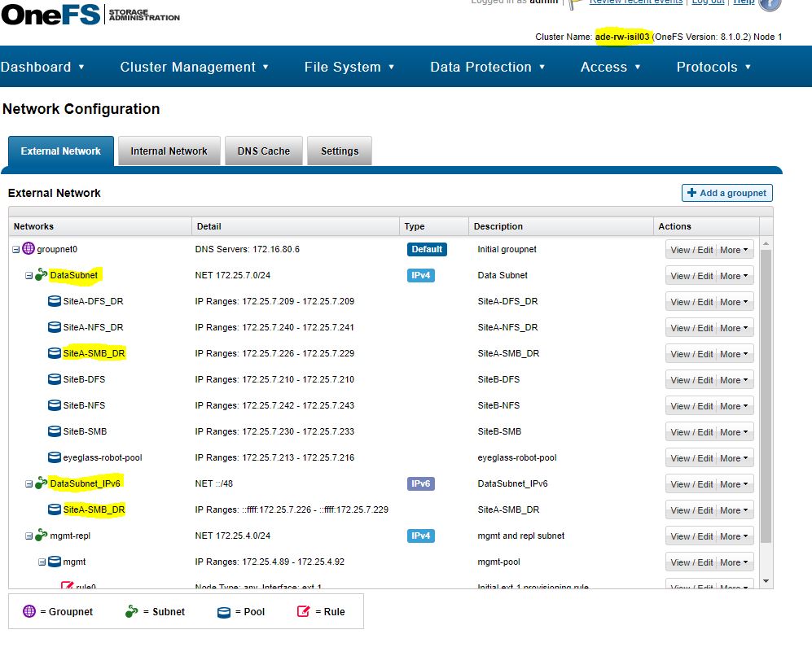Collapse the DataSubnet_IPv6 subnet node
Screen dimensions: 812x669
[29, 483]
